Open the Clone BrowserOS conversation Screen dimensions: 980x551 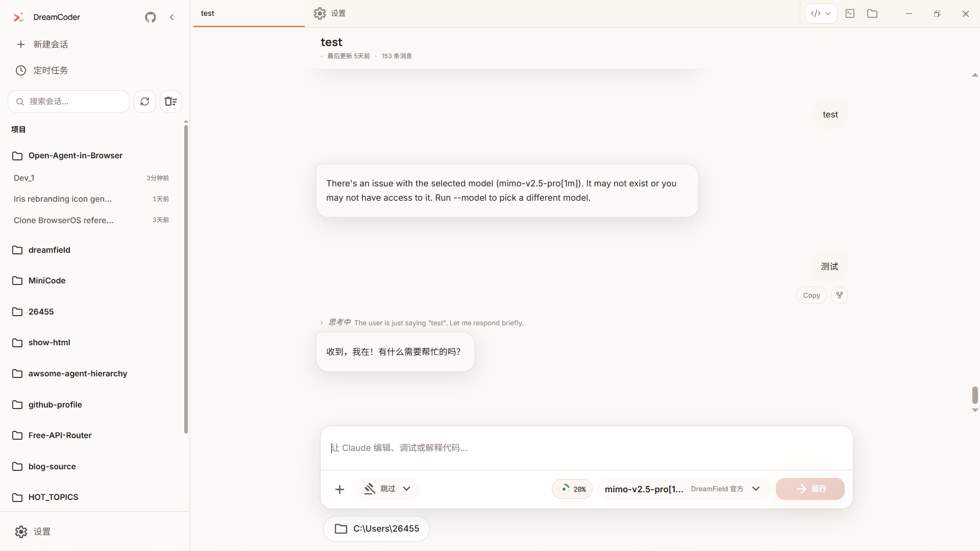[x=92, y=220]
